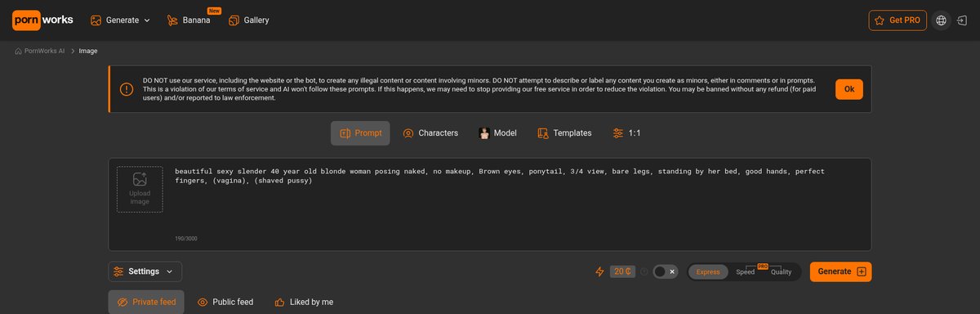Click the 190/3000 character counter

[186, 239]
